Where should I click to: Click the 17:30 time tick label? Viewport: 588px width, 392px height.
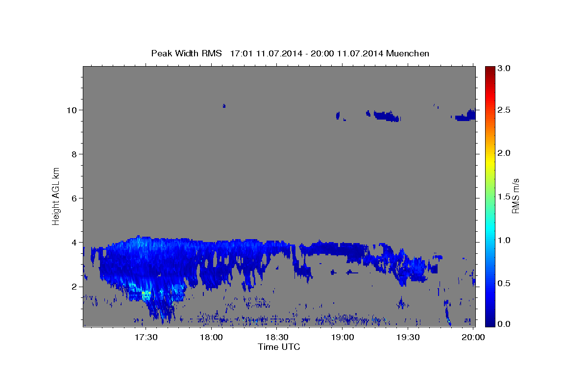click(146, 338)
